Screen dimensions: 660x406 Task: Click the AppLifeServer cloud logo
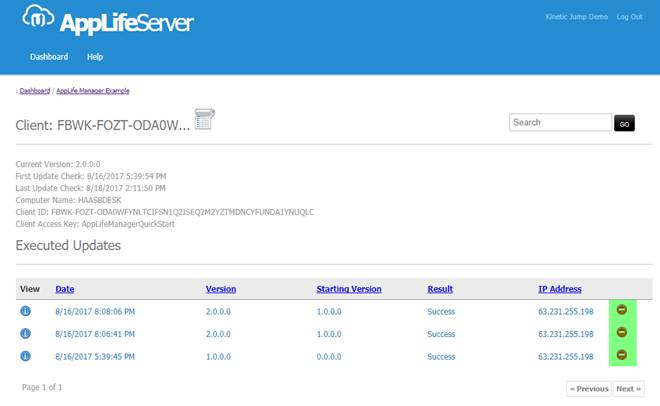click(x=108, y=19)
